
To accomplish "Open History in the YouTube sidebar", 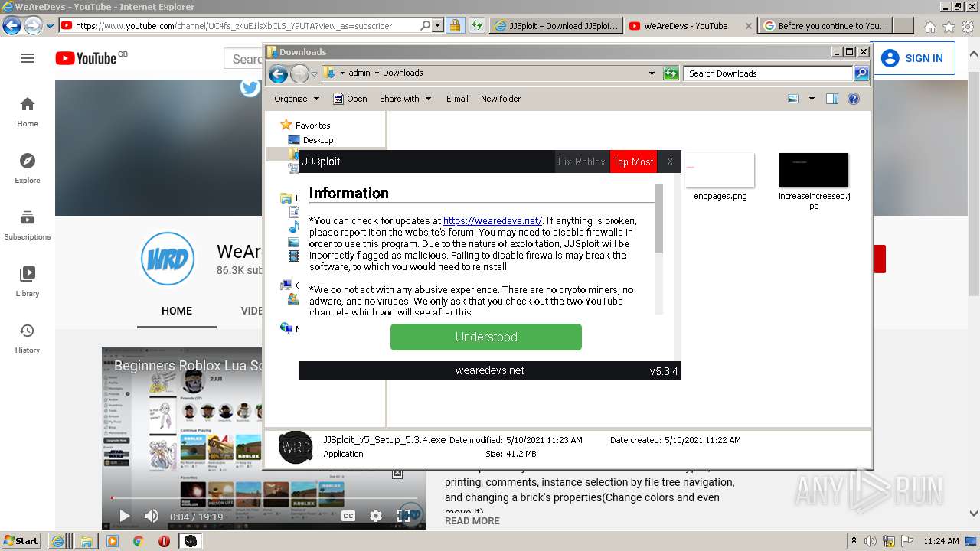I will tap(28, 338).
